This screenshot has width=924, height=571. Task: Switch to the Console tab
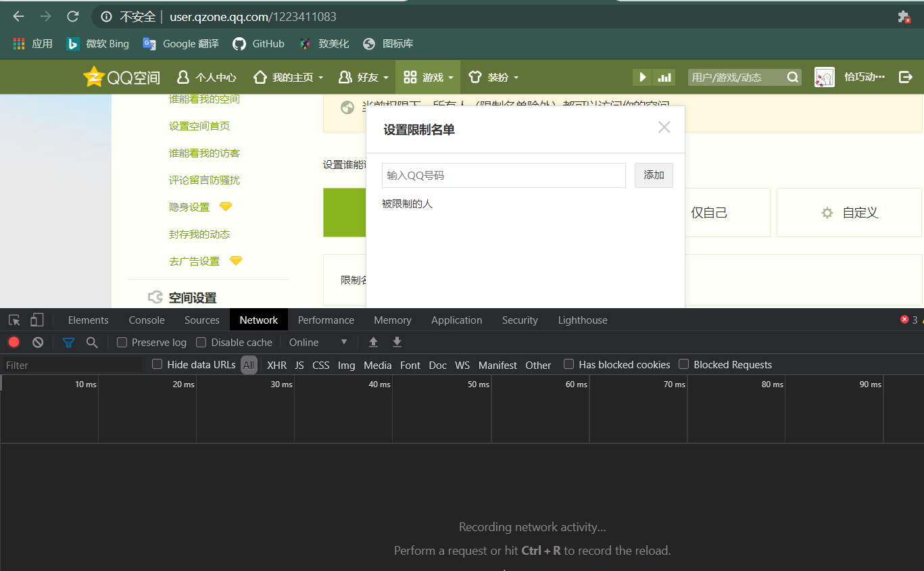147,320
